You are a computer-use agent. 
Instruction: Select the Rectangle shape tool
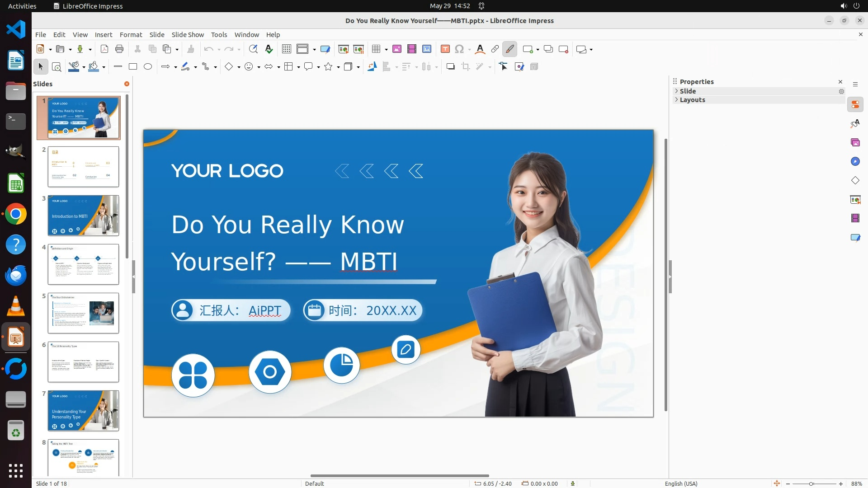pos(133,67)
